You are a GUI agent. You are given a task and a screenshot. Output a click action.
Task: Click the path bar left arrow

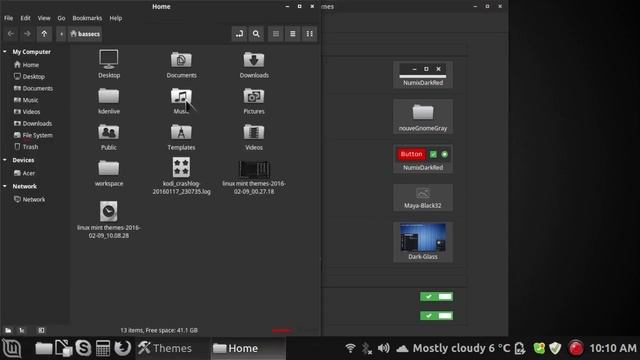pyautogui.click(x=61, y=34)
